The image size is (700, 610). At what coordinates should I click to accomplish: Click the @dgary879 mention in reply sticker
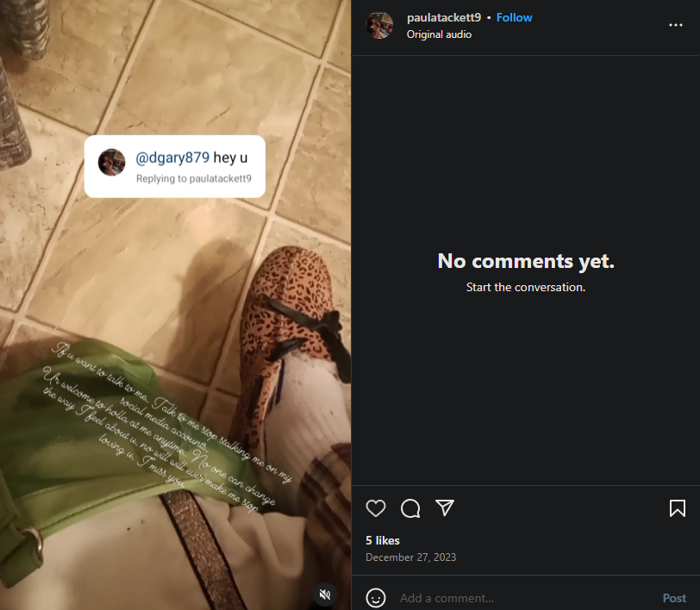(x=172, y=158)
